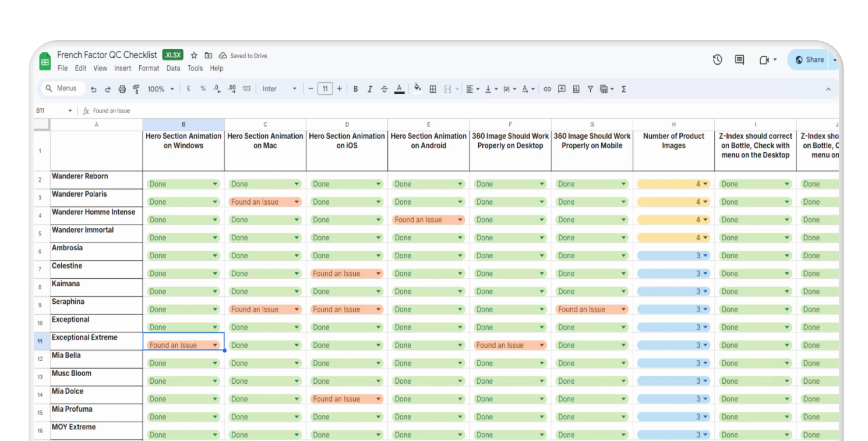868x441 pixels.
Task: Click the print icon in toolbar
Action: coord(122,89)
